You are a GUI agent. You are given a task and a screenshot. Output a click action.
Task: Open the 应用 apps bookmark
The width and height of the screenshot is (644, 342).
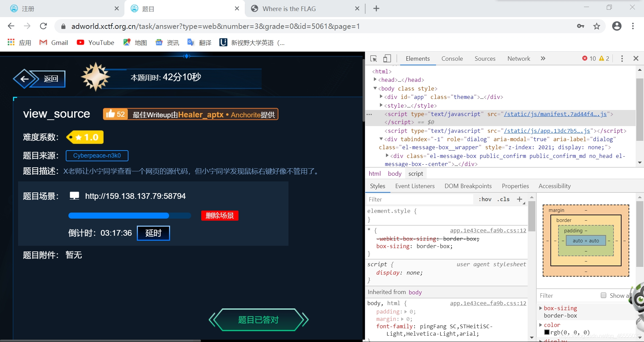19,43
